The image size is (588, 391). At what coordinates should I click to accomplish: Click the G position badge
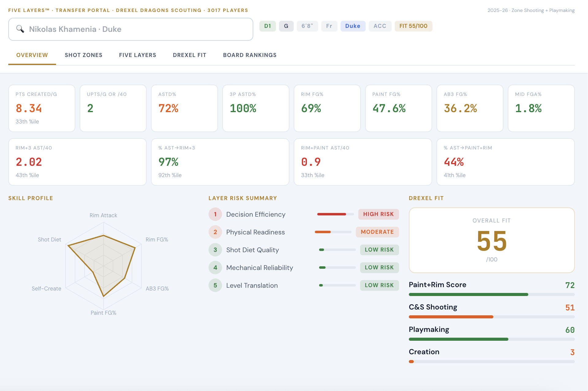tap(286, 26)
